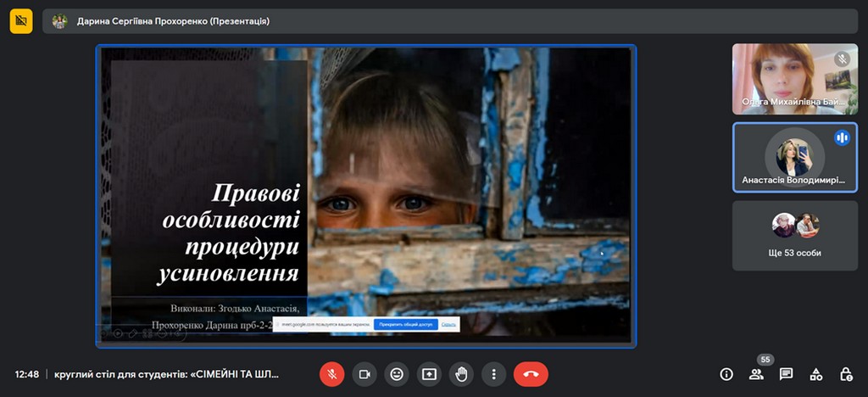Click the present screen icon
Image resolution: width=868 pixels, height=397 pixels.
coord(429,374)
